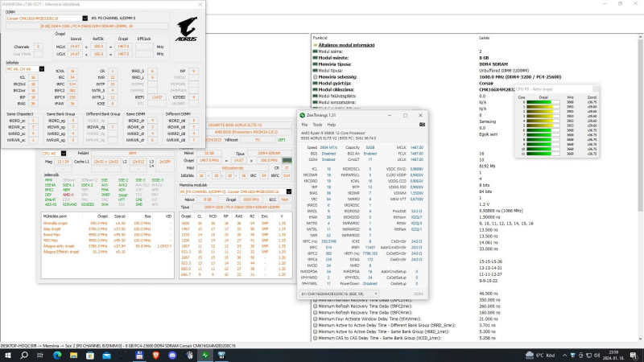Open the Tools menu in ZenTimings

point(317,125)
